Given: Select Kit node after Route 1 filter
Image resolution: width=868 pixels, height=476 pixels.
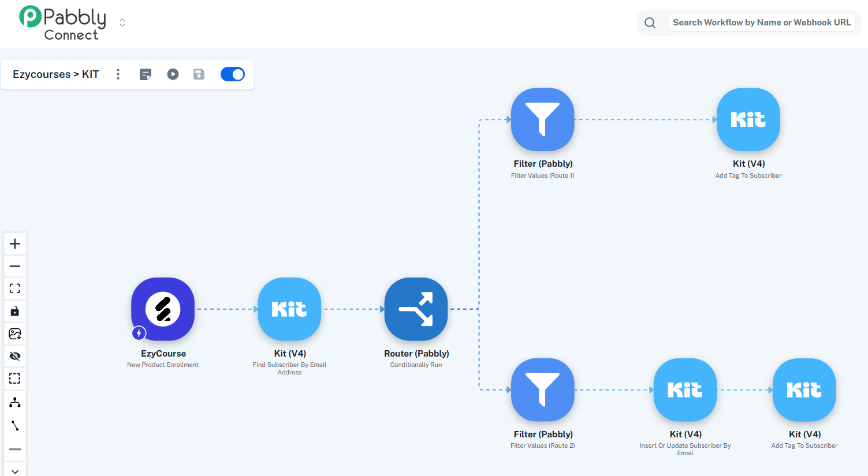Looking at the screenshot, I should (748, 119).
